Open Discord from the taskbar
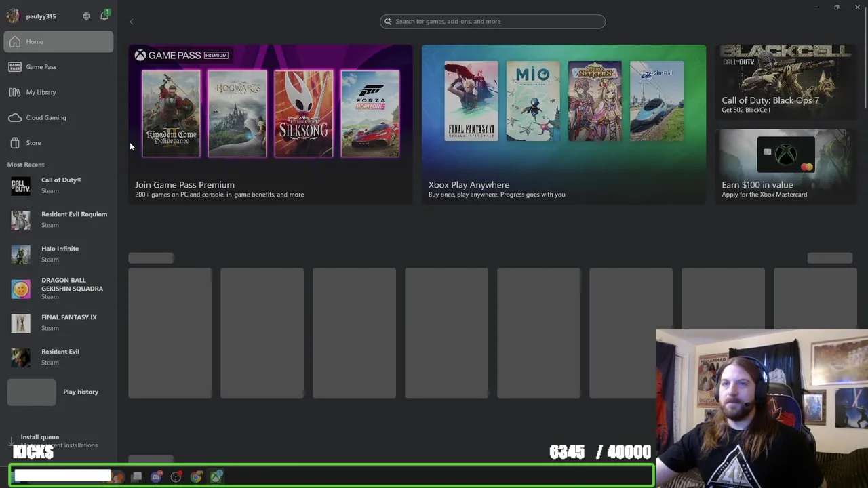The width and height of the screenshot is (868, 488). pos(156,477)
